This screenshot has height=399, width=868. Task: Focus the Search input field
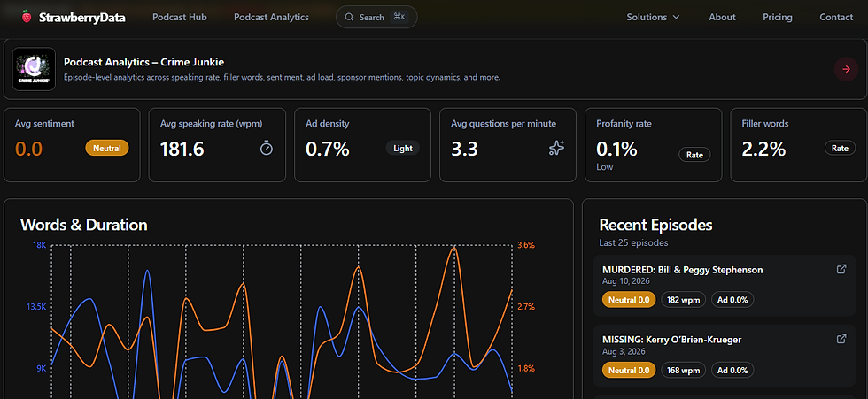(376, 17)
